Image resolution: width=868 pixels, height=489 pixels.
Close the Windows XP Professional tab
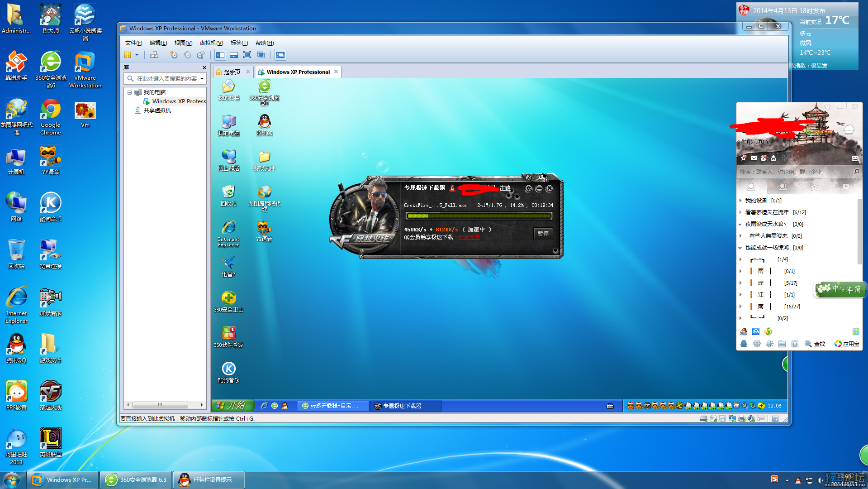click(x=336, y=72)
